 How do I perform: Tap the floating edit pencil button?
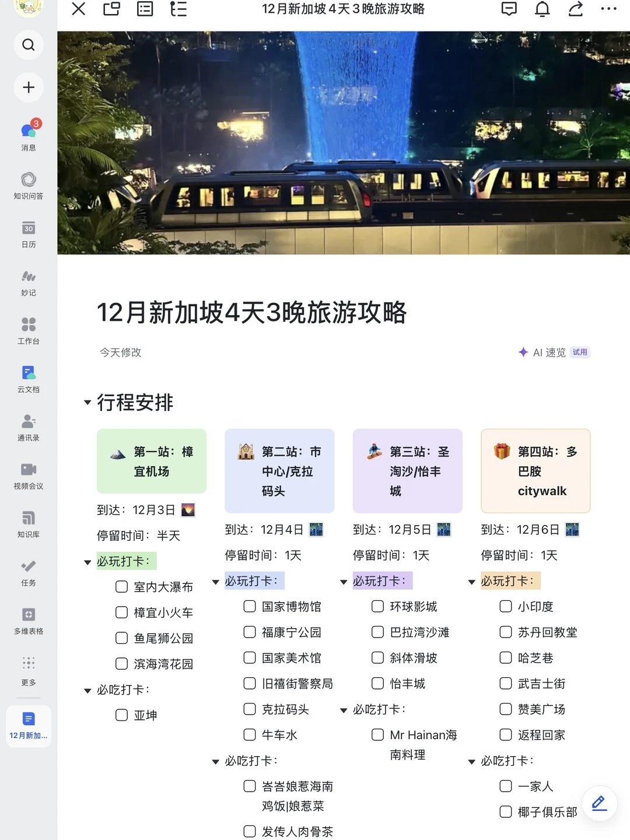pyautogui.click(x=598, y=803)
